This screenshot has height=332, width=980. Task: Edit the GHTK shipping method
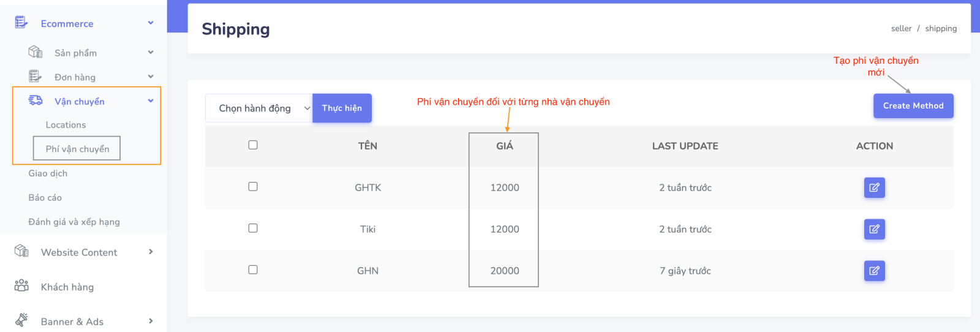tap(874, 187)
